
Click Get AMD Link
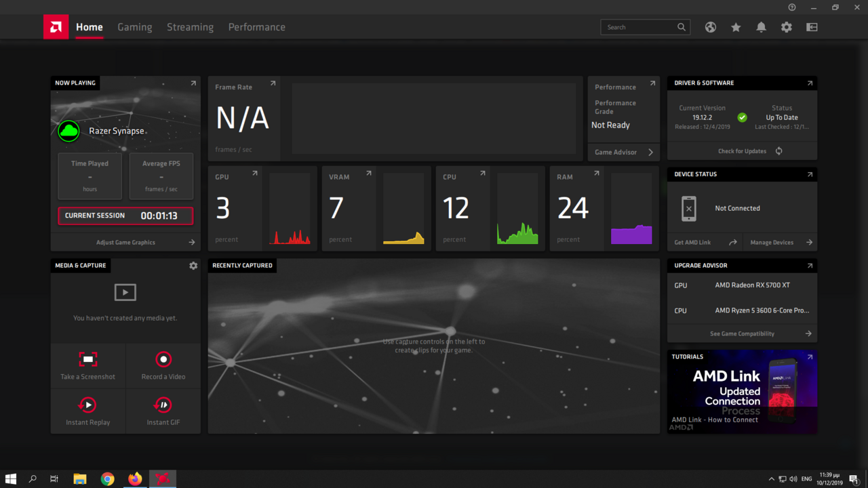point(705,242)
